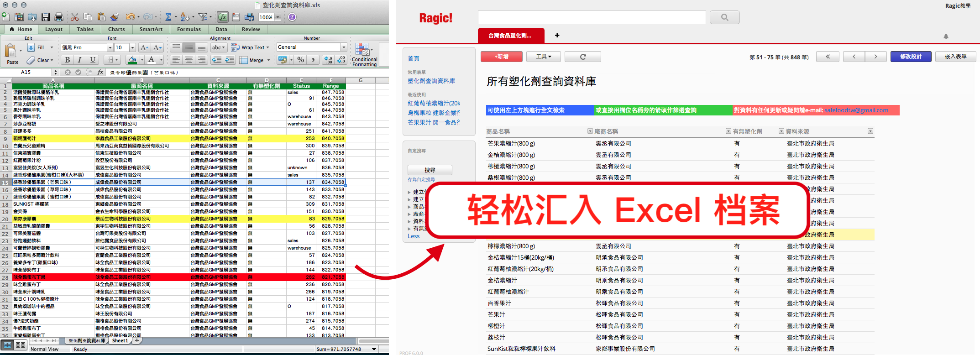
Task: Click the font color A swatch button
Action: 151,60
